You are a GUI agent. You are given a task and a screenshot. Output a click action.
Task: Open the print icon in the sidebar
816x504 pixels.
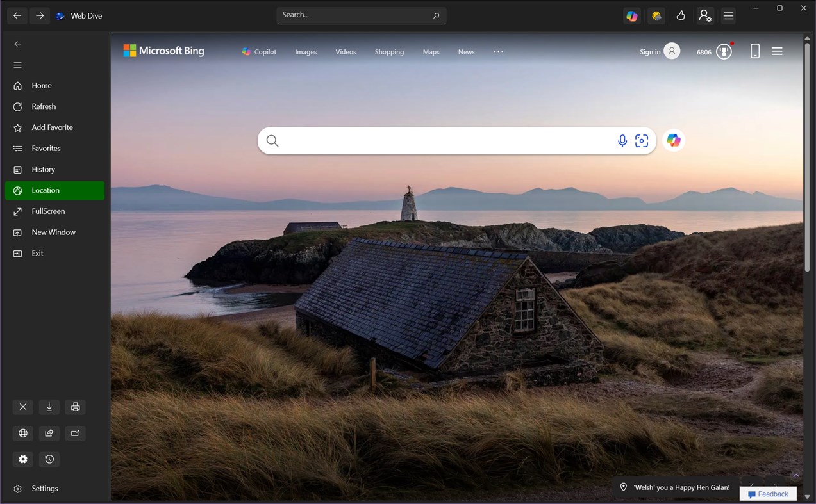click(75, 407)
